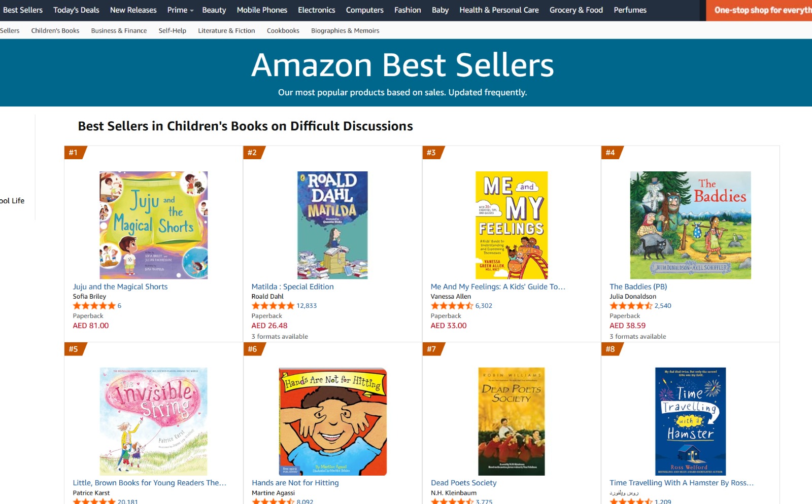The width and height of the screenshot is (812, 504).
Task: Switch to Children's Books category tab
Action: [x=55, y=30]
